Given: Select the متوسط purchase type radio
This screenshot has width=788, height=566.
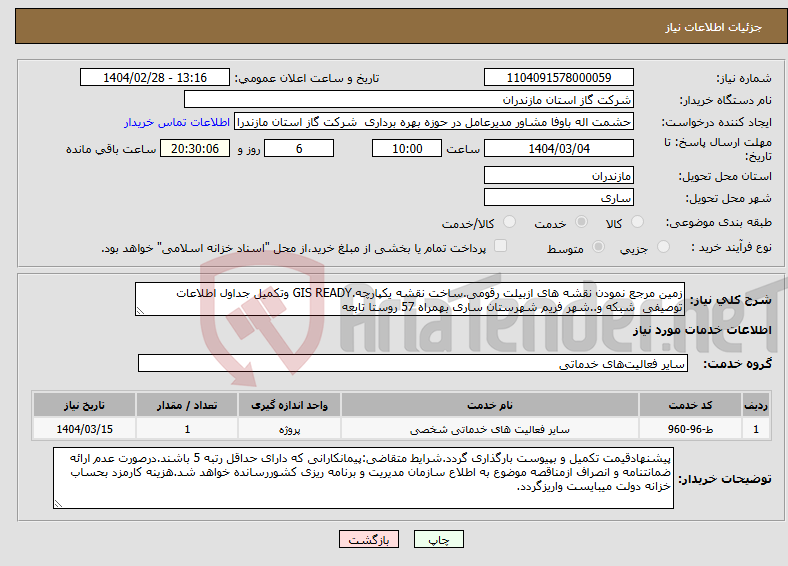Looking at the screenshot, I should (598, 246).
